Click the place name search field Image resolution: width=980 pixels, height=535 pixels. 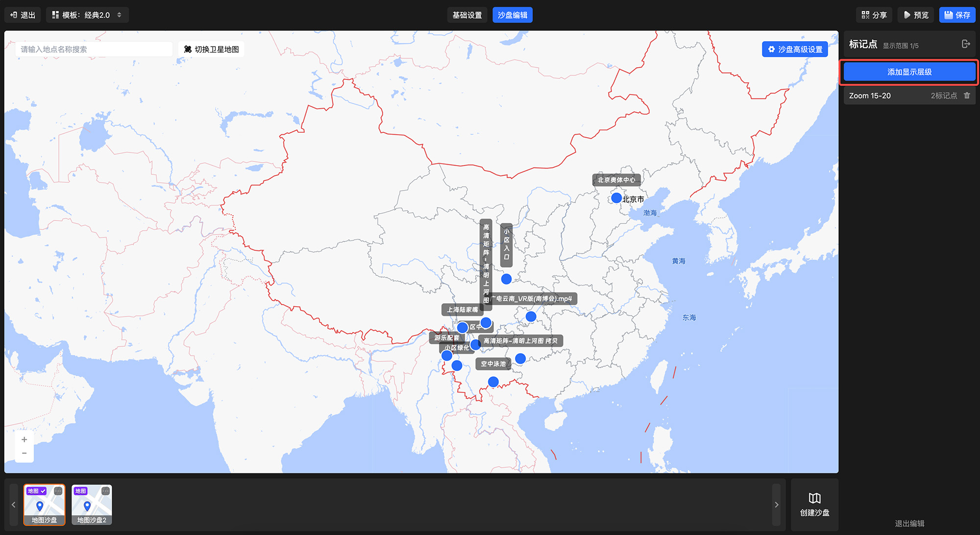point(93,49)
